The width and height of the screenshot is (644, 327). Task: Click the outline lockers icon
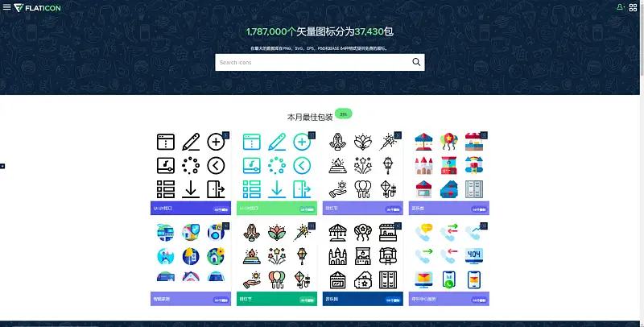388,279
